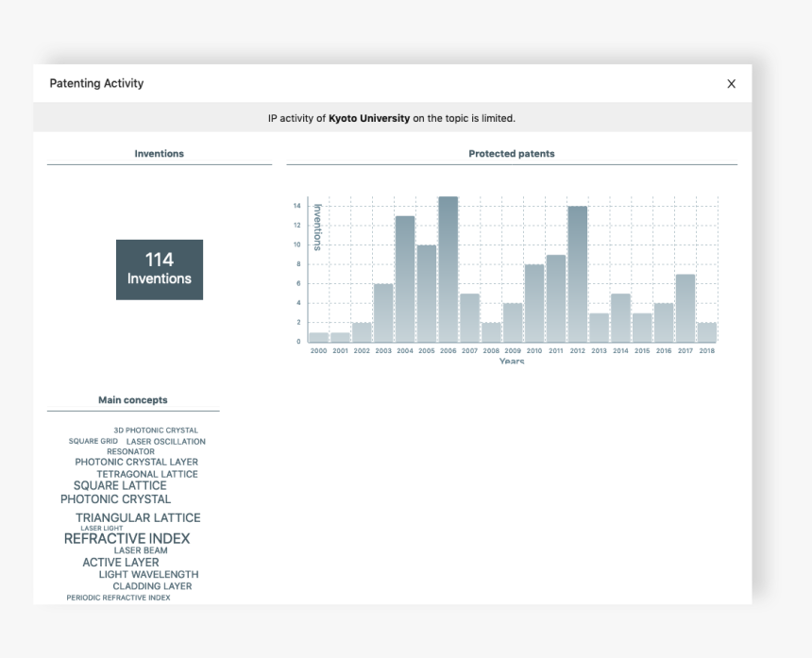Choose the RESONATOR concept term
812x658 pixels.
pos(130,452)
